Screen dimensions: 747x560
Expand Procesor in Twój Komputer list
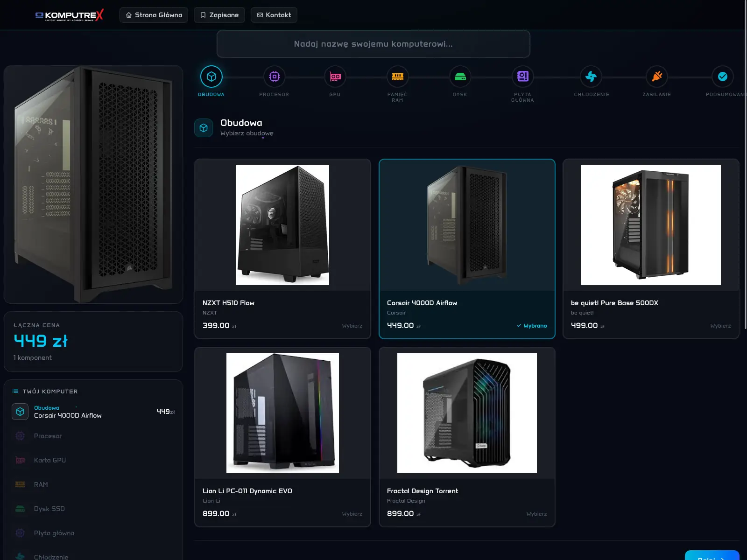click(x=47, y=436)
